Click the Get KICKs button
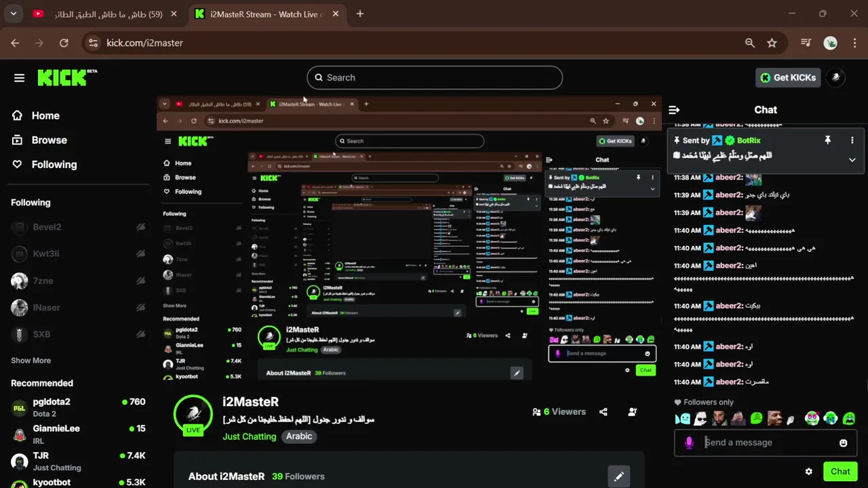 pos(788,77)
